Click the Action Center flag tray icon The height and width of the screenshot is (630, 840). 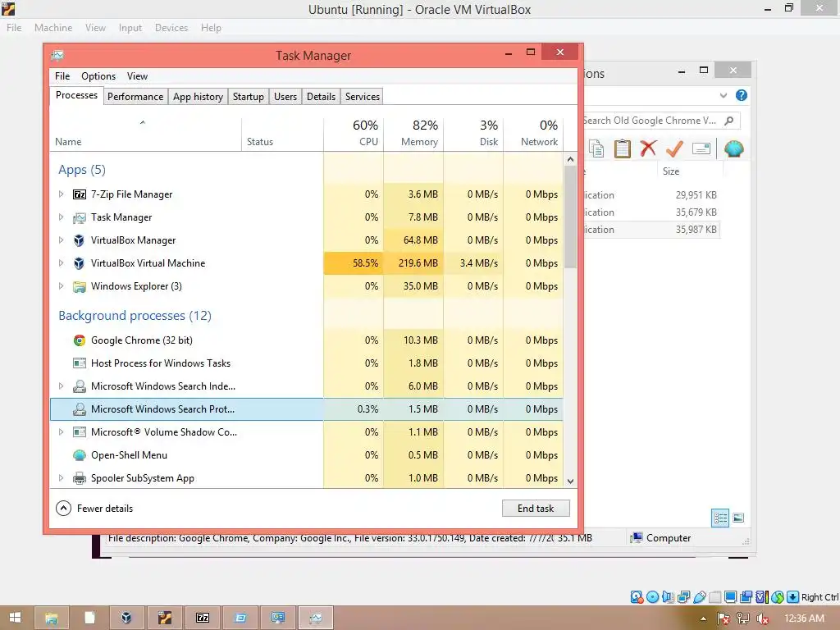(x=724, y=619)
